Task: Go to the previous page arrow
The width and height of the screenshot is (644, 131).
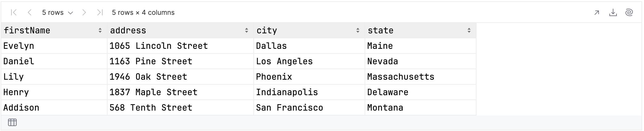Action: pyautogui.click(x=30, y=12)
